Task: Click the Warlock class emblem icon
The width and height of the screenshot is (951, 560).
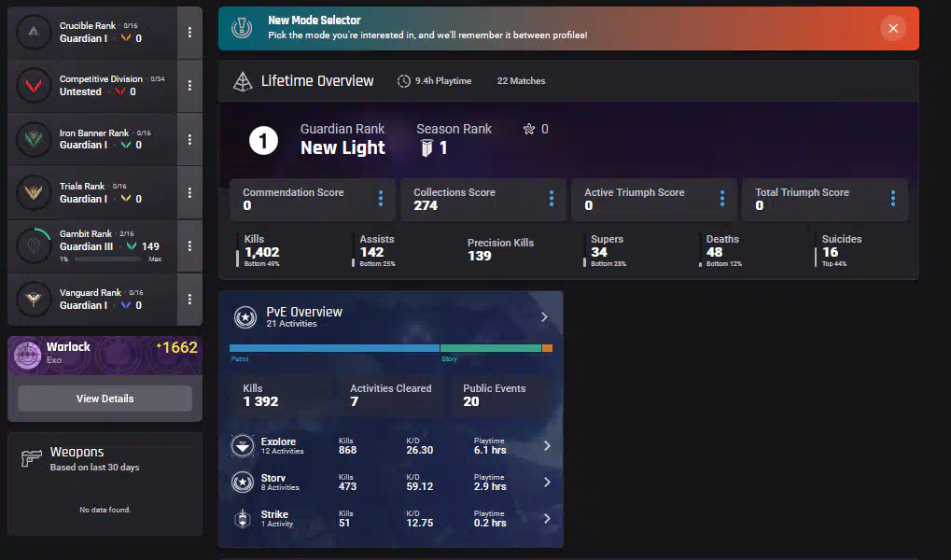Action: pos(27,355)
